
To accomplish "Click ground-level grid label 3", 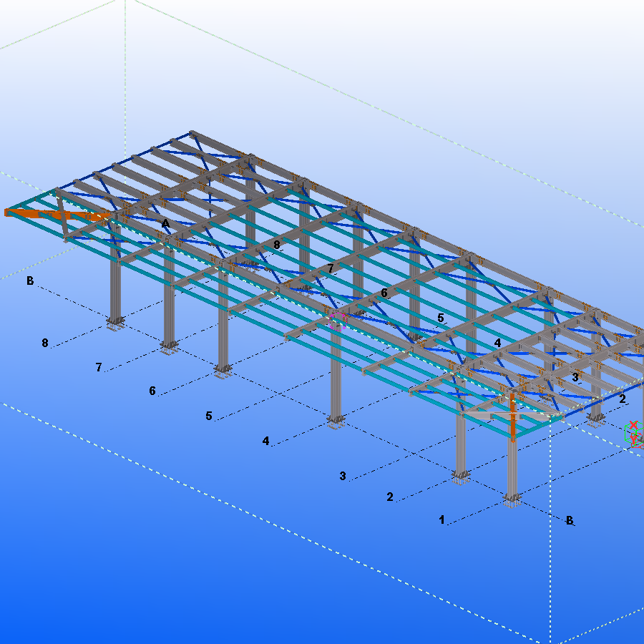I will click(343, 476).
